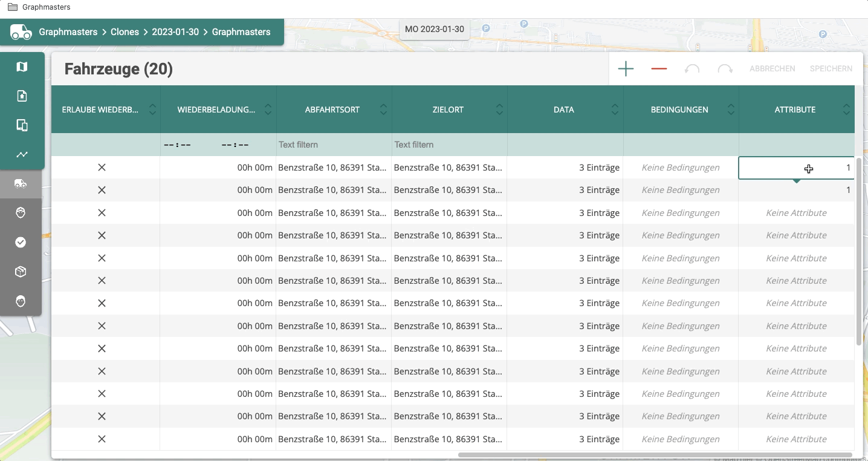Image resolution: width=868 pixels, height=461 pixels.
Task: Select the vehicles truck sidebar icon
Action: [x=21, y=183]
